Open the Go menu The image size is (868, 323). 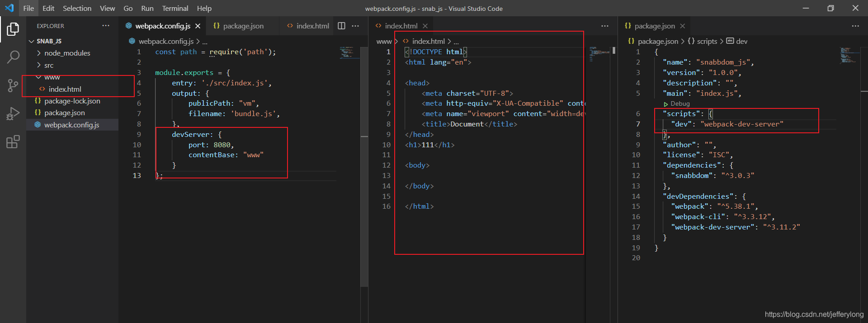(x=128, y=8)
